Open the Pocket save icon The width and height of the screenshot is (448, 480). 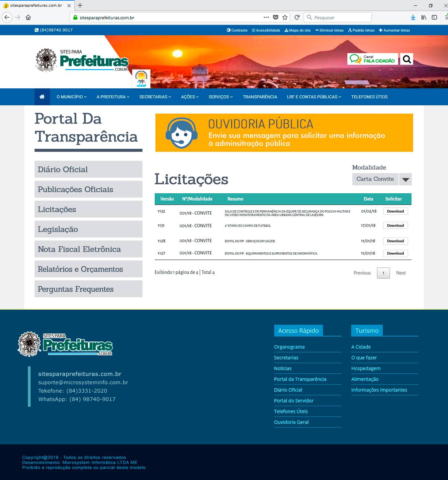click(x=276, y=17)
